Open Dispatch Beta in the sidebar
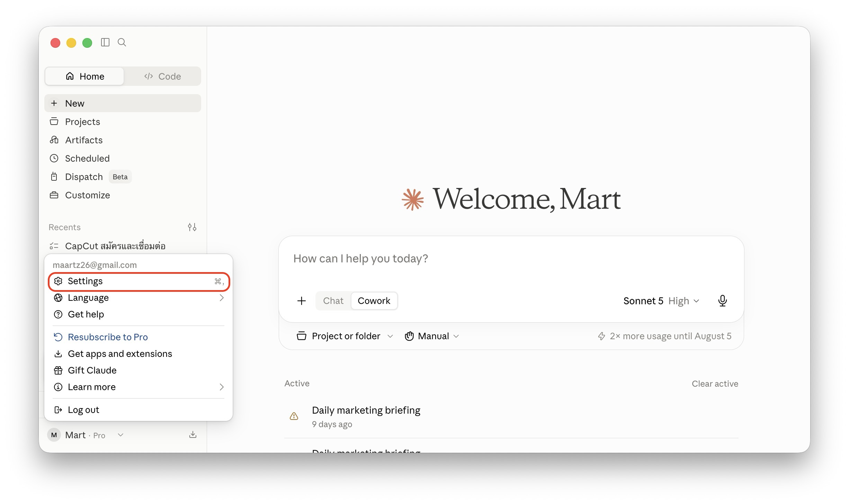849x504 pixels. (123, 177)
